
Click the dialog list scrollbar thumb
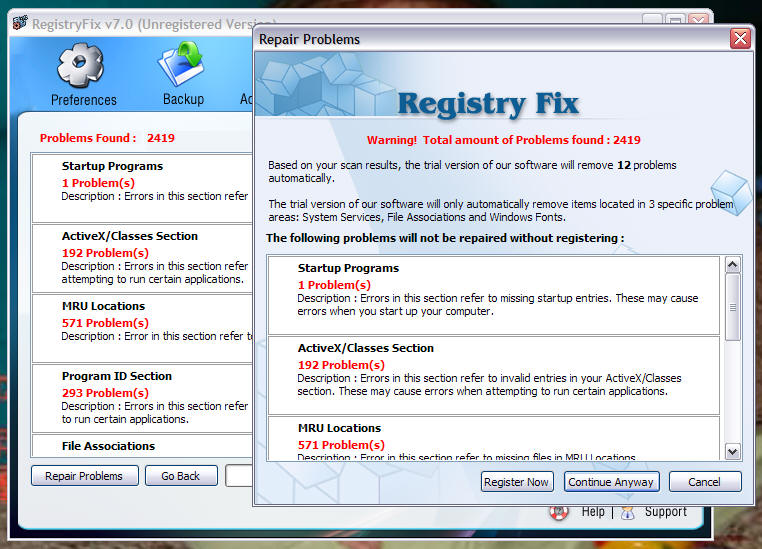(x=732, y=307)
